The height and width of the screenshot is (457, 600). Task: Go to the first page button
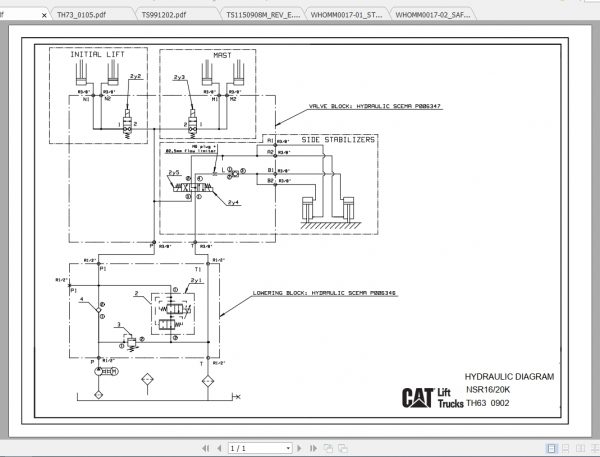click(205, 448)
